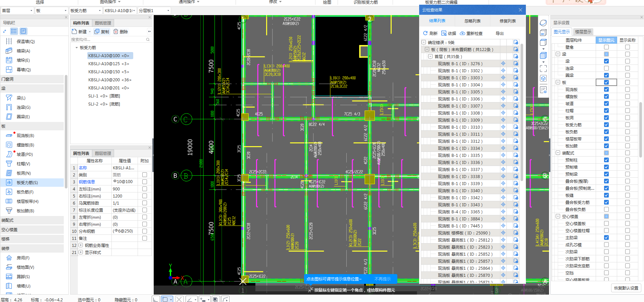Select the 保温墙(Q) insulation wall component
This screenshot has height=302, width=644.
(x=26, y=42)
